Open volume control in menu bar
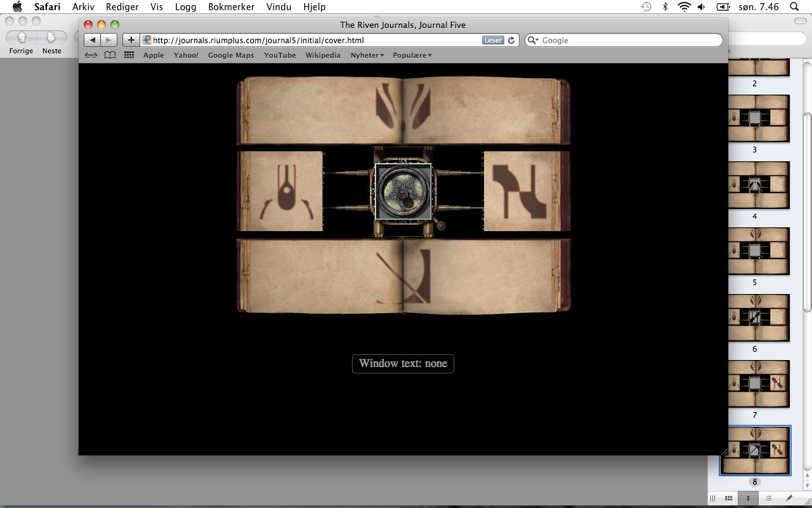 point(702,7)
